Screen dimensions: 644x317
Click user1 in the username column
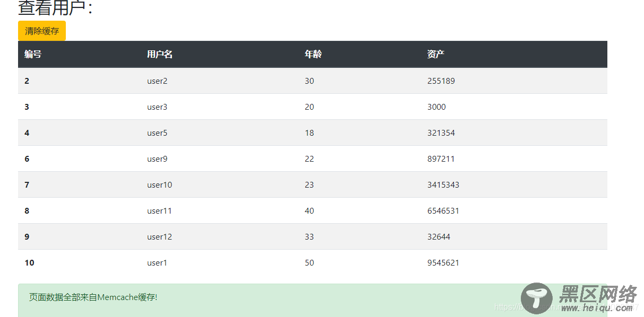click(x=157, y=263)
